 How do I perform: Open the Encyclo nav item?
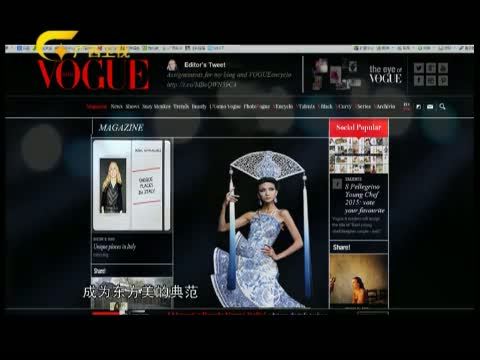[284, 107]
